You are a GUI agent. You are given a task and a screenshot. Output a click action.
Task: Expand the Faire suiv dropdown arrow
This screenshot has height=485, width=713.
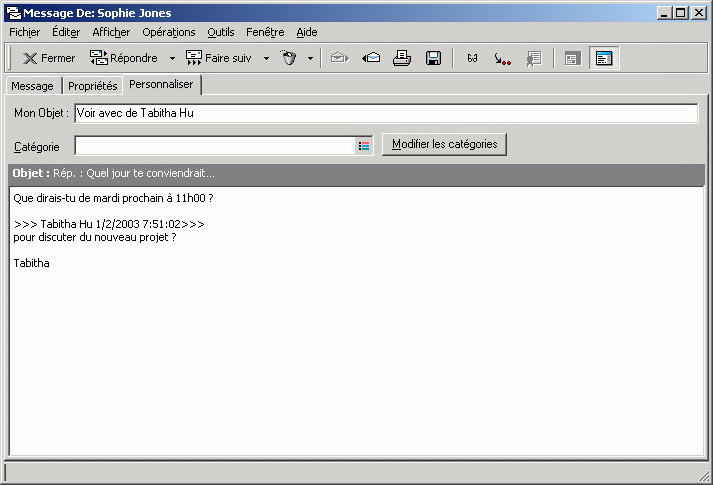pos(266,58)
